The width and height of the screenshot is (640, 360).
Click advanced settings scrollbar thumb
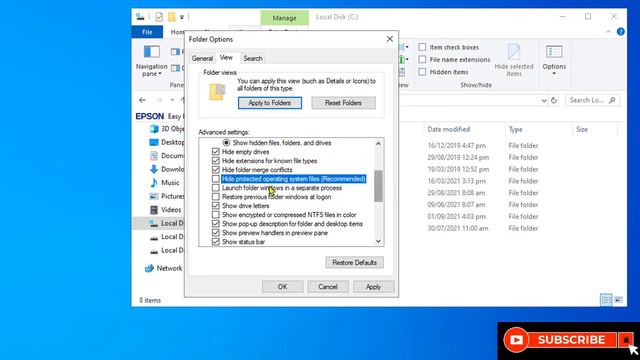point(378,186)
